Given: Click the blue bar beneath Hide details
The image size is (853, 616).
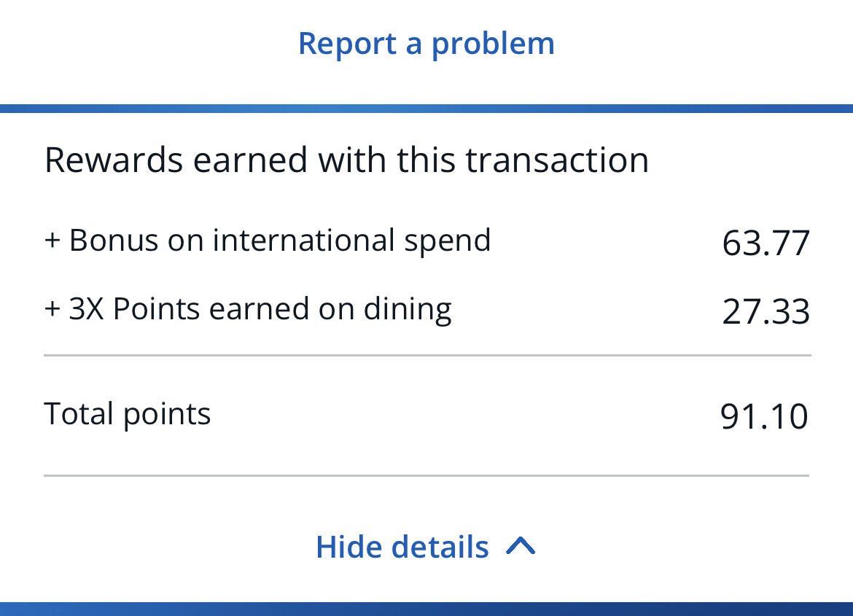Looking at the screenshot, I should [426, 609].
